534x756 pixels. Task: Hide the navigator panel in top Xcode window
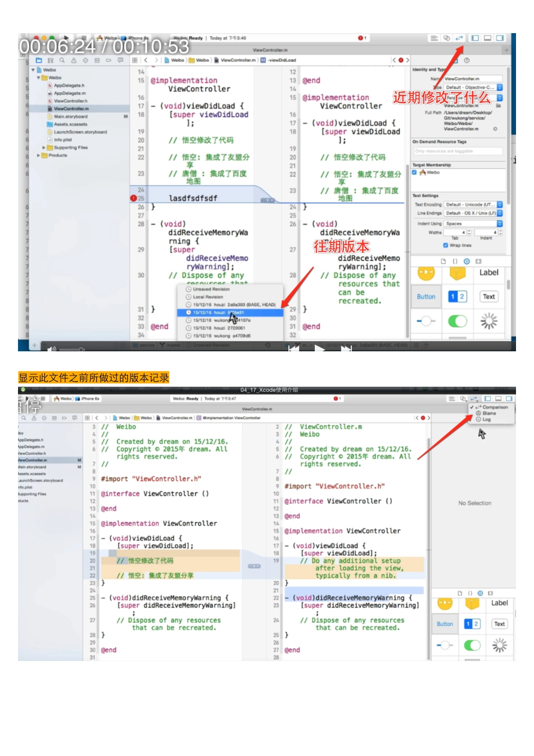(475, 38)
